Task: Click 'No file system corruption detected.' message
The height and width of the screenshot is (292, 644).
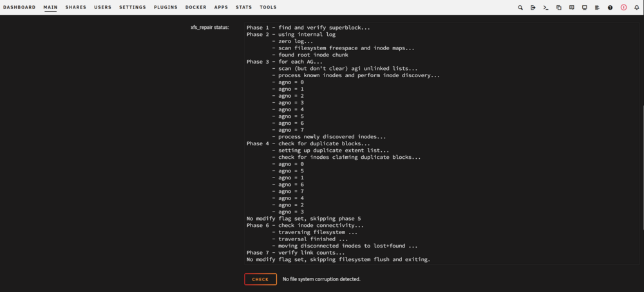Action: 321,279
